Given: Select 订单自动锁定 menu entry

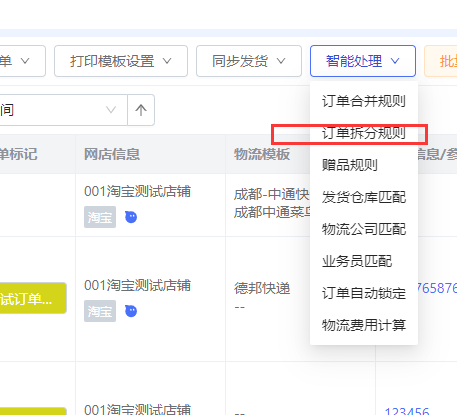Looking at the screenshot, I should [364, 293].
